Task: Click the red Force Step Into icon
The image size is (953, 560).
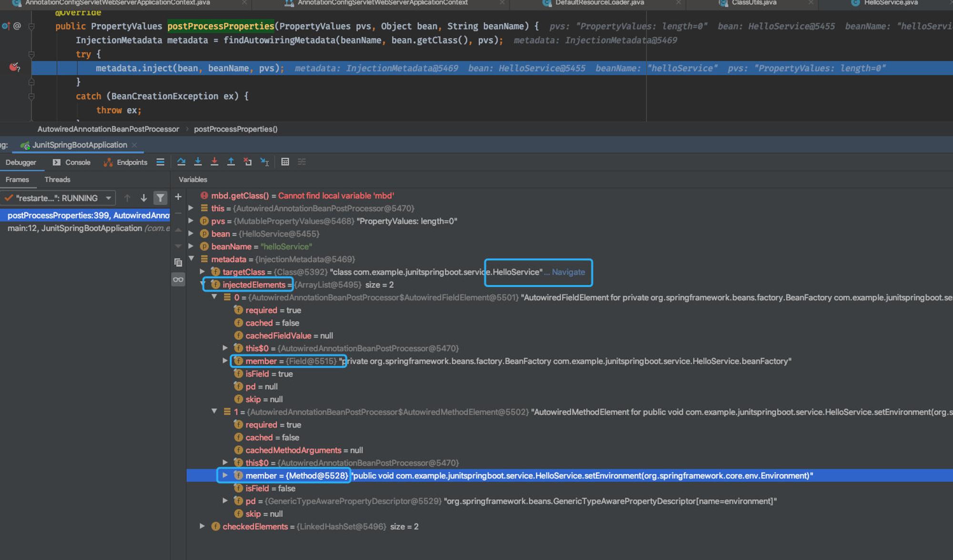Action: click(214, 162)
